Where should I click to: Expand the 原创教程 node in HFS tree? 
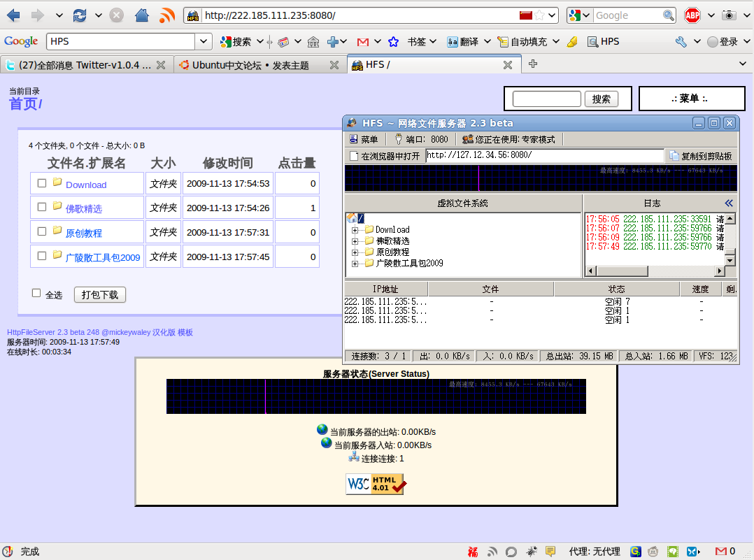[355, 252]
